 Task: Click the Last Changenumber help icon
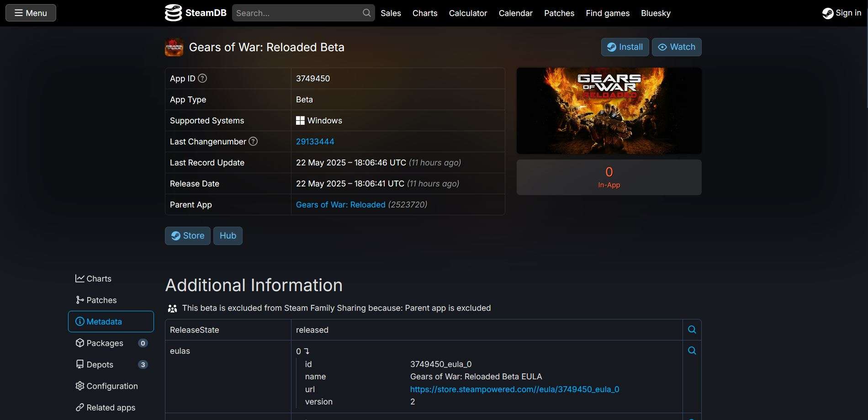point(253,141)
